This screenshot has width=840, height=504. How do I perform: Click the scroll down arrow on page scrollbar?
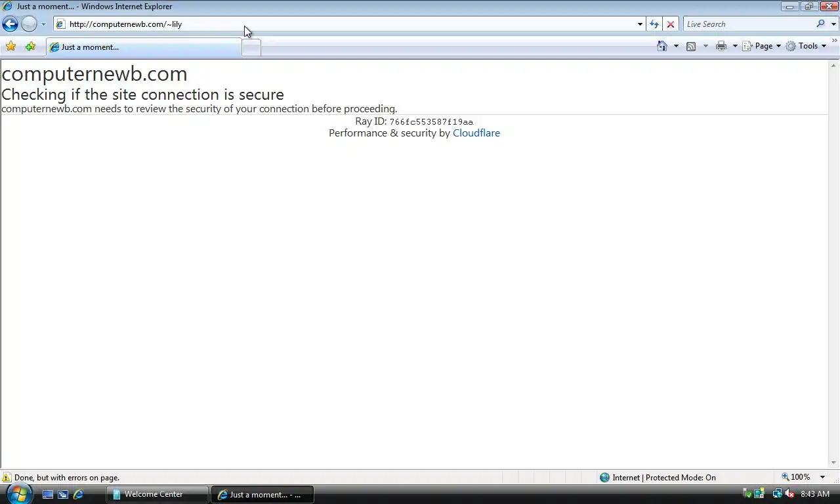click(x=834, y=463)
